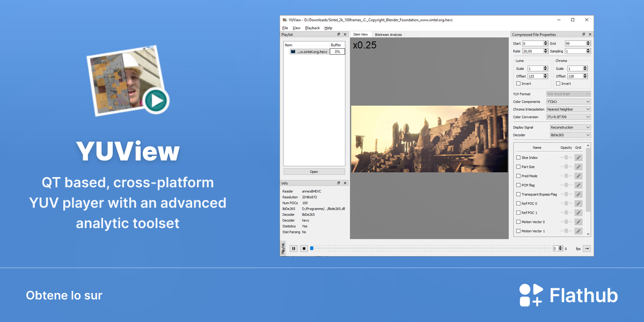Close the Info panel
The width and height of the screenshot is (644, 322).
coord(345,183)
